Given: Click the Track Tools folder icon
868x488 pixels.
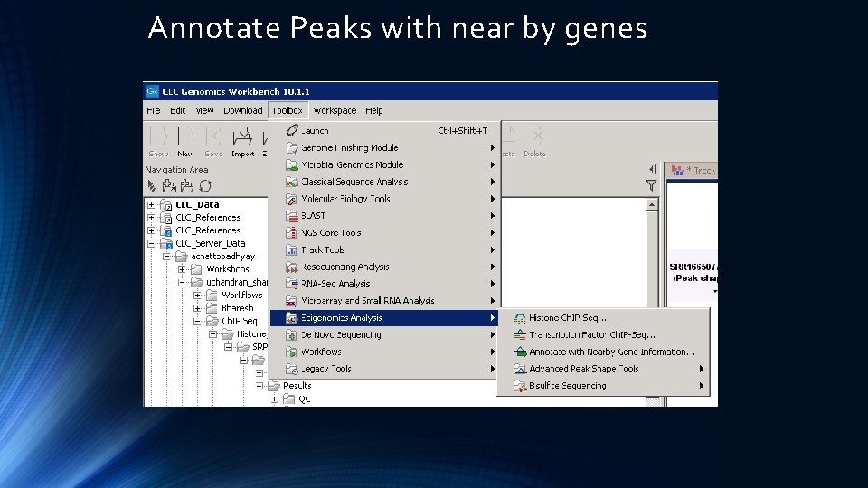Looking at the screenshot, I should 292,250.
